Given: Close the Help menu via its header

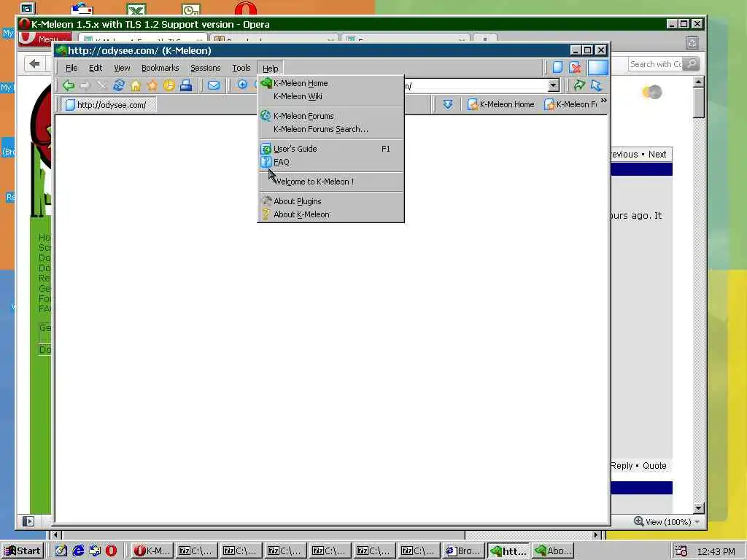Looking at the screenshot, I should 270,68.
